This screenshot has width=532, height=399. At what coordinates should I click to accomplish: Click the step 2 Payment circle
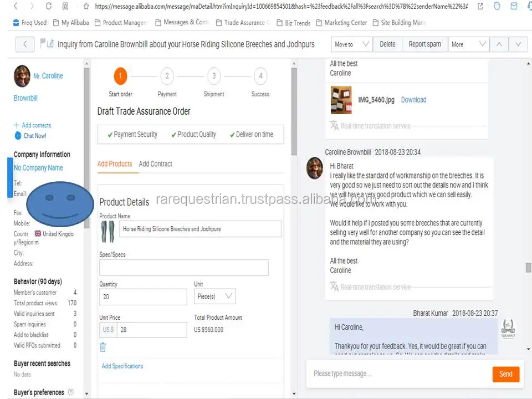coord(167,76)
